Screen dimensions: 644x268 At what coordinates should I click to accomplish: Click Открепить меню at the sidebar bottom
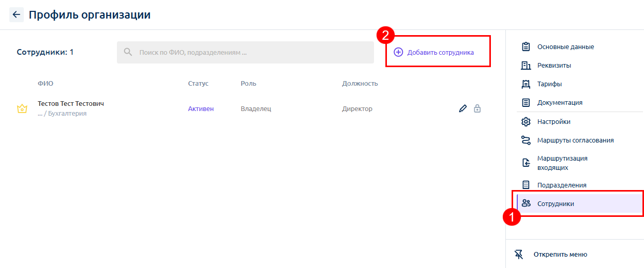click(560, 254)
